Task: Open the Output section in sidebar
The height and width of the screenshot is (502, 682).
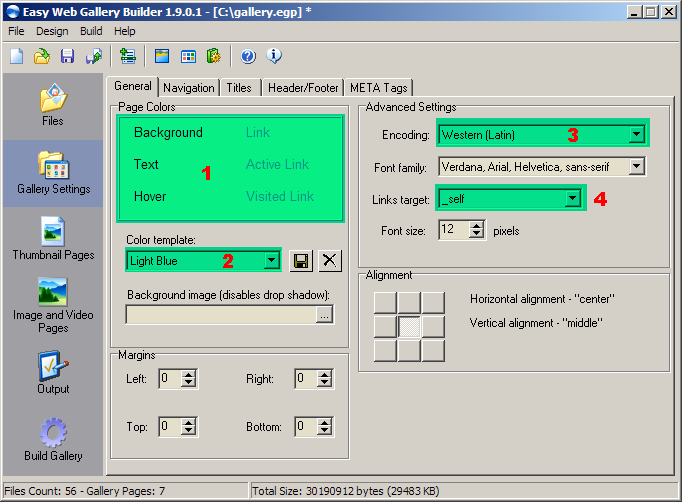Action: point(53,372)
